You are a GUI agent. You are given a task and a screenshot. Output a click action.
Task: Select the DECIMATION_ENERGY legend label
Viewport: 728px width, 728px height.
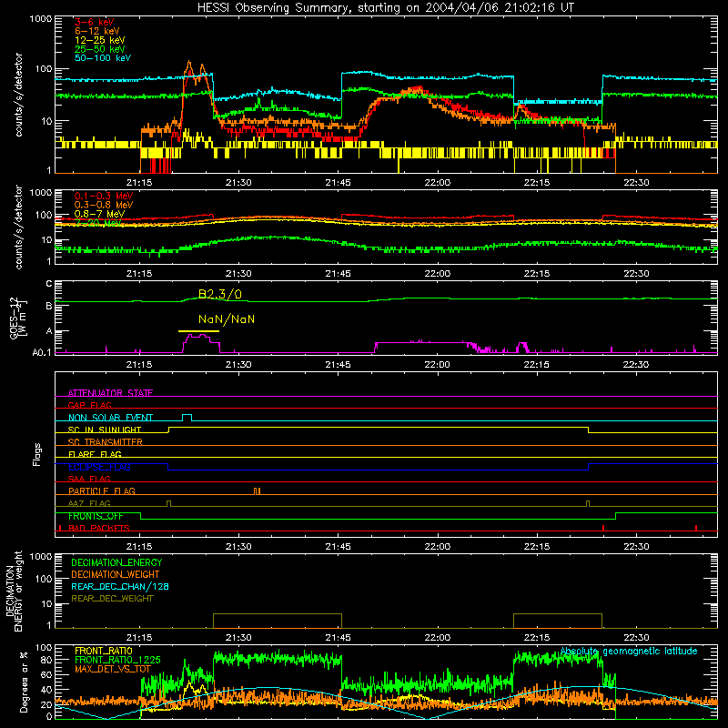(116, 562)
